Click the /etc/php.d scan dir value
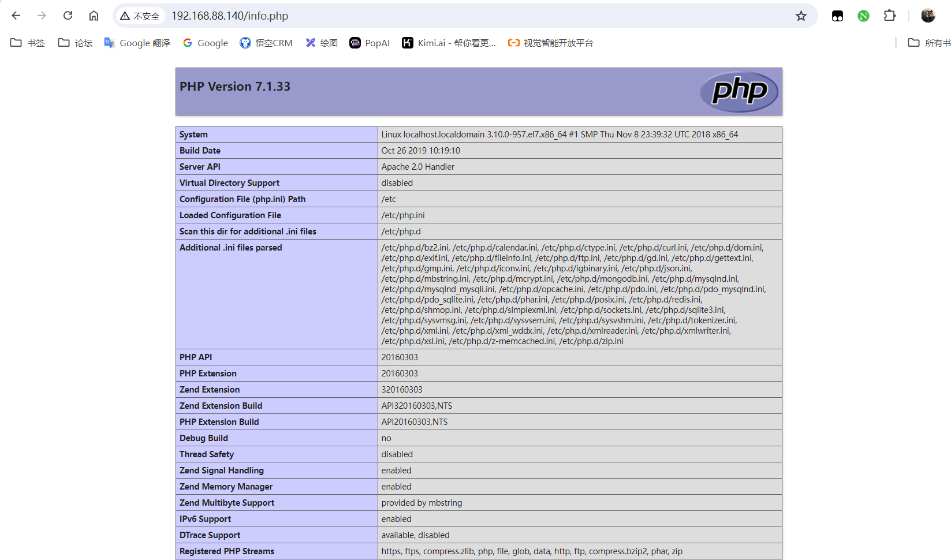 point(401,232)
